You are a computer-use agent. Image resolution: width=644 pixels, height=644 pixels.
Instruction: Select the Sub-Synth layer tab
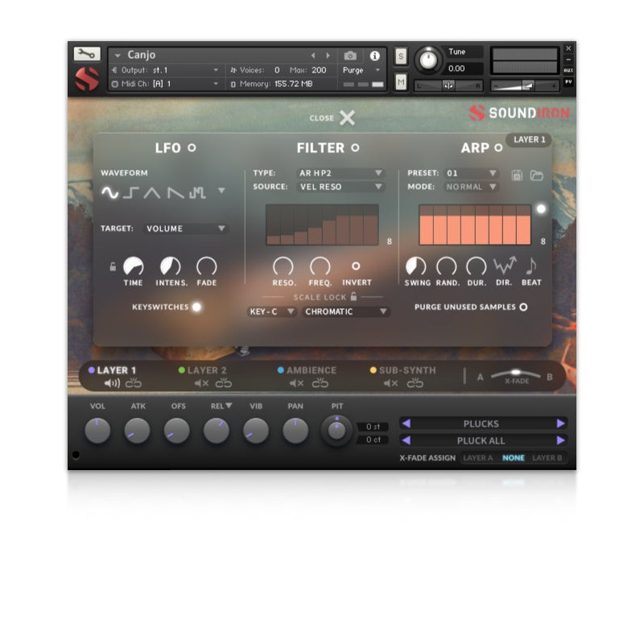[407, 370]
